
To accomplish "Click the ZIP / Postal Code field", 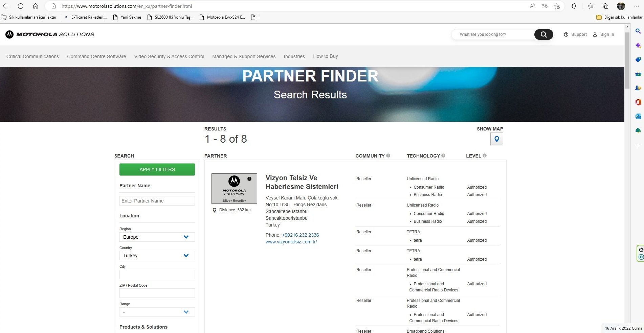I will (x=157, y=293).
